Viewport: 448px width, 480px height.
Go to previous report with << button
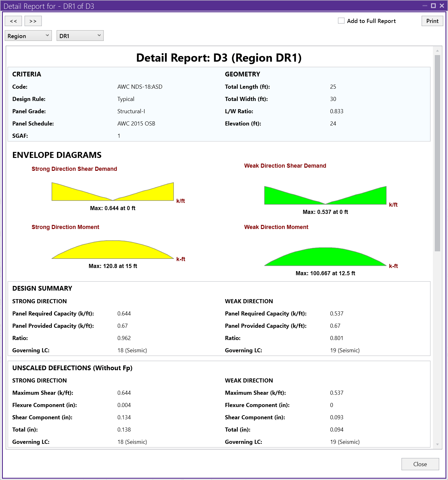click(x=14, y=21)
